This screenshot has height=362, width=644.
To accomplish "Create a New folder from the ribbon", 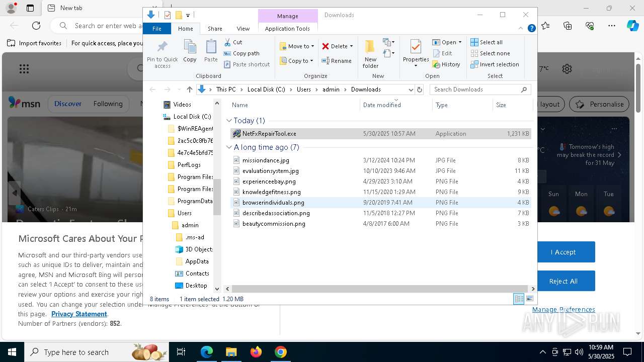I will click(370, 54).
